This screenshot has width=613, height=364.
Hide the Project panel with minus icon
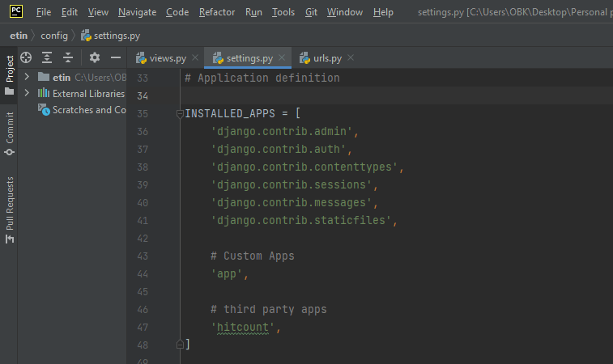[116, 57]
